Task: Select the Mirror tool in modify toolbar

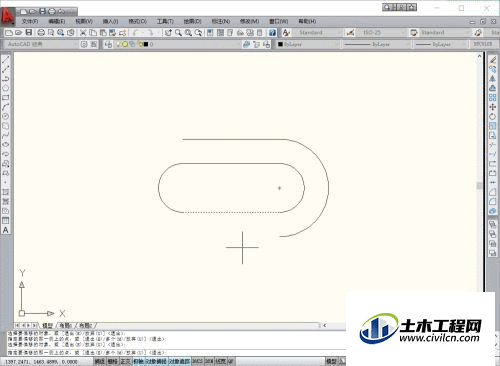Action: 493,79
